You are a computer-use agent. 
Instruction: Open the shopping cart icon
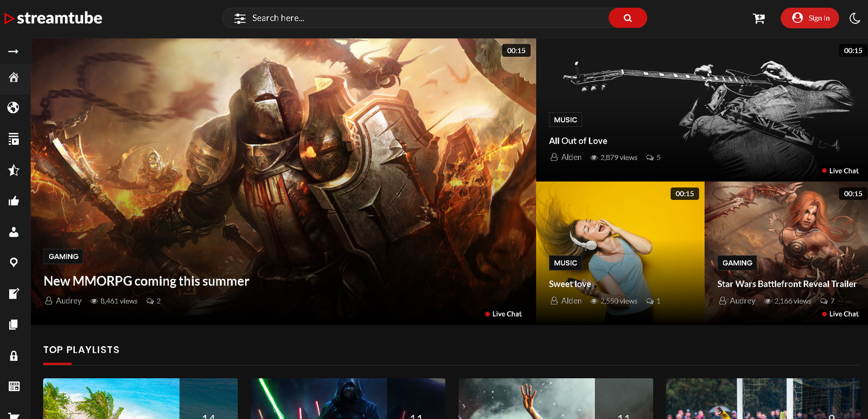pyautogui.click(x=759, y=18)
